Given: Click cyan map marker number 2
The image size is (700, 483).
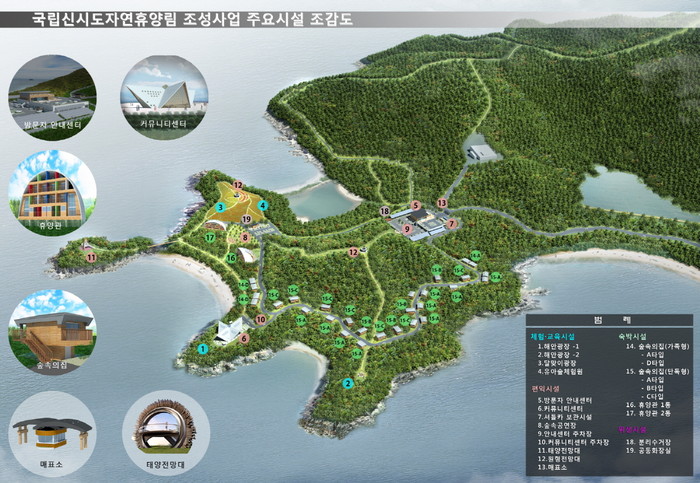Looking at the screenshot, I should [348, 383].
